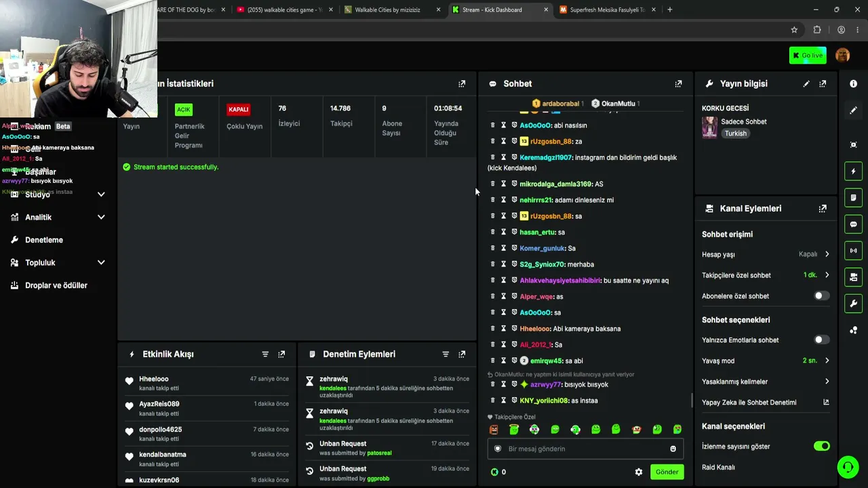Image resolution: width=868 pixels, height=488 pixels.
Task: Switch to walkable cities game YouTube tab
Action: [x=283, y=9]
